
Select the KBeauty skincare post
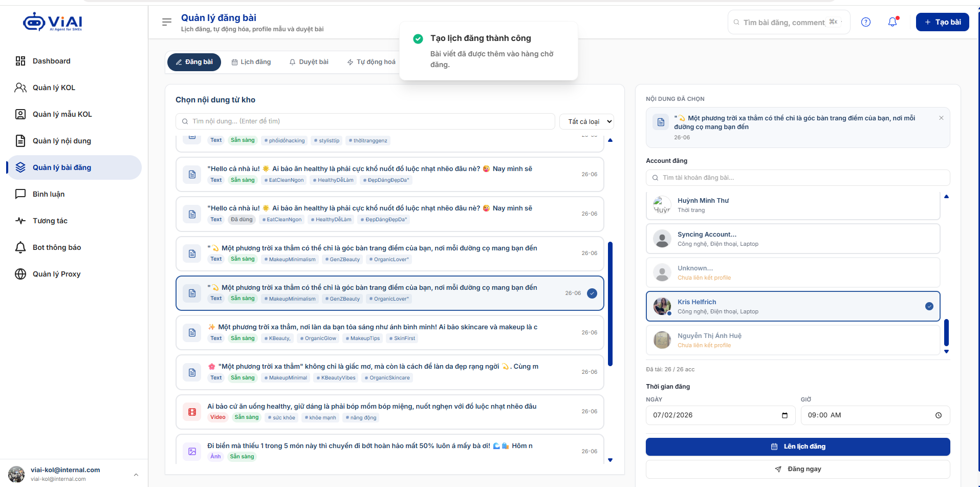(x=390, y=333)
